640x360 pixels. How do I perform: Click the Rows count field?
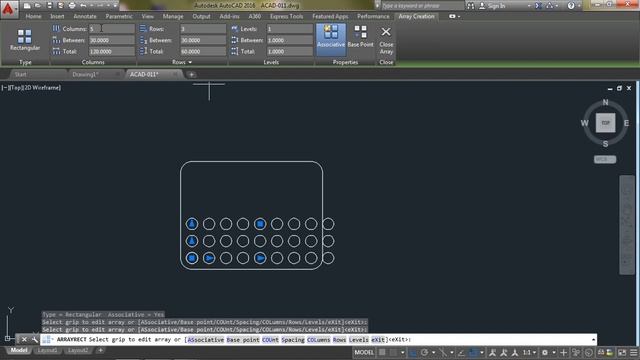(203, 29)
